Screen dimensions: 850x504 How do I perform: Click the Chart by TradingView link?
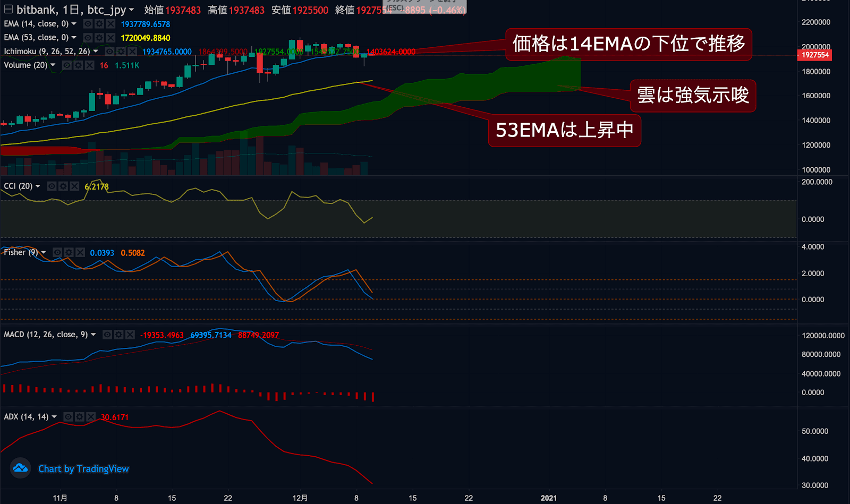pos(83,468)
